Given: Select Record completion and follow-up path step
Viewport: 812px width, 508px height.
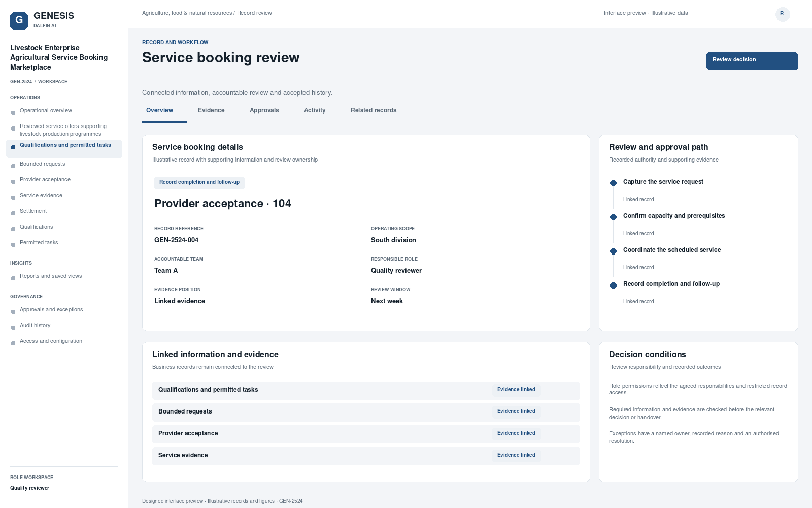Looking at the screenshot, I should click(671, 284).
